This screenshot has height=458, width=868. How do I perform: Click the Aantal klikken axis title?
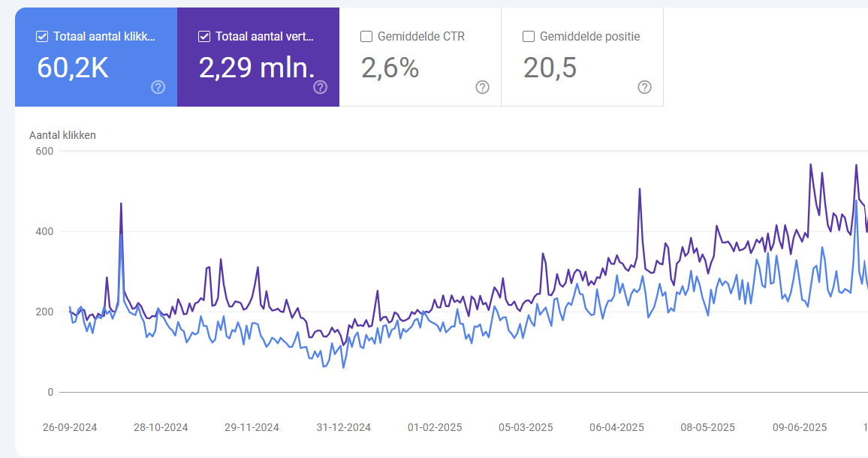pos(62,135)
